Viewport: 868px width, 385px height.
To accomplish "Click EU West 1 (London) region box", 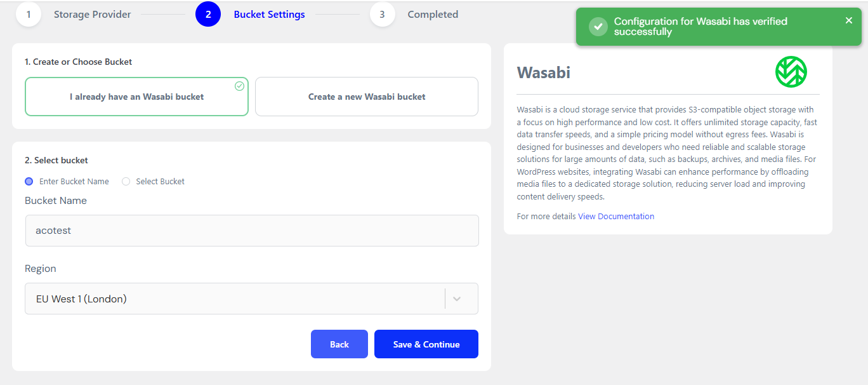I will click(x=251, y=299).
